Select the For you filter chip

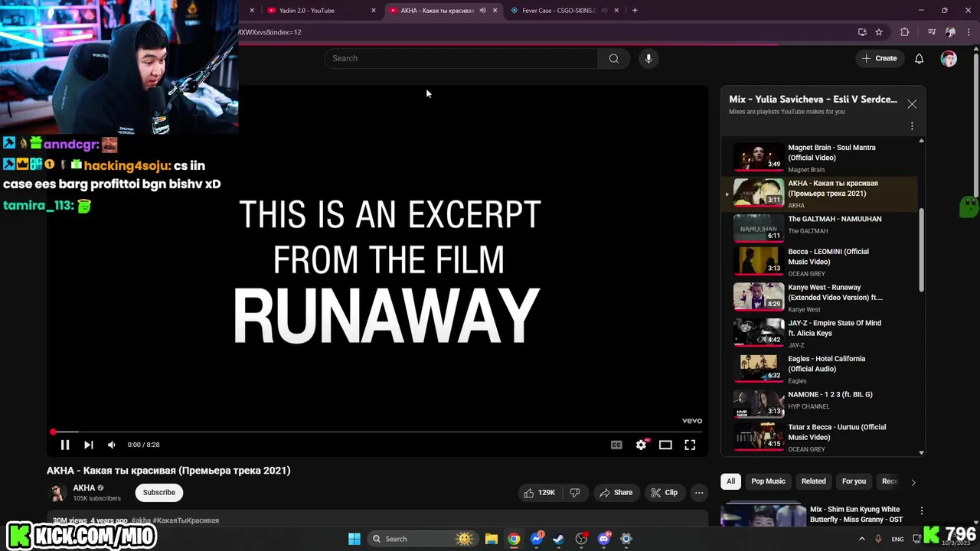[x=854, y=481]
